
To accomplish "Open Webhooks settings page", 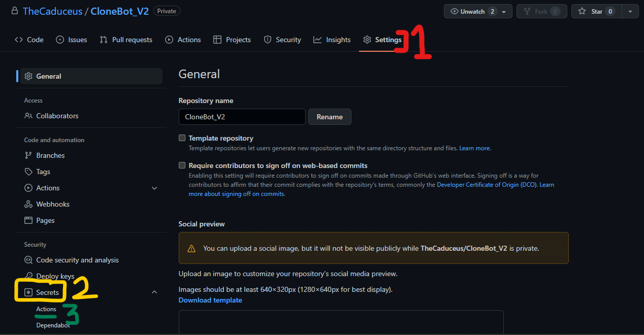I will pyautogui.click(x=91, y=204).
